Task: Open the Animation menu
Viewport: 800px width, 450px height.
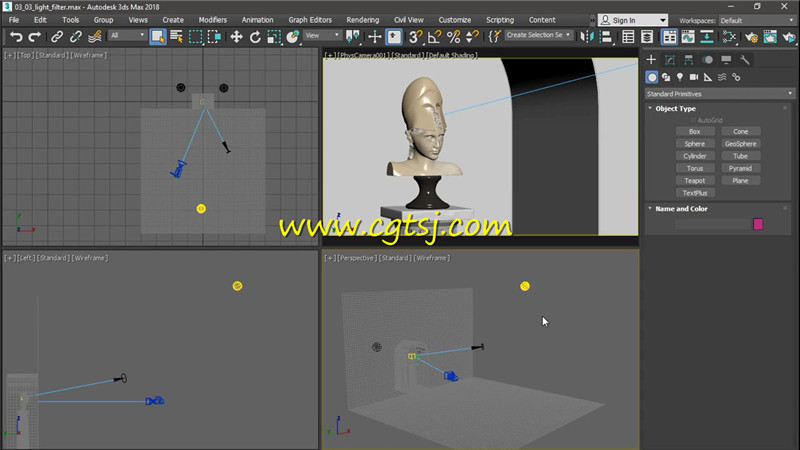Action: click(x=258, y=20)
